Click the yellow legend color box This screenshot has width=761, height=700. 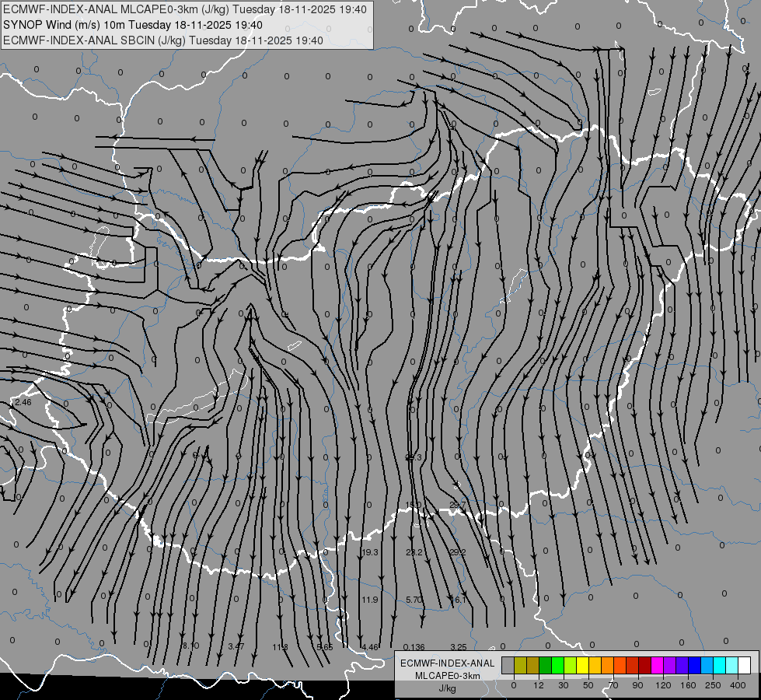(582, 665)
